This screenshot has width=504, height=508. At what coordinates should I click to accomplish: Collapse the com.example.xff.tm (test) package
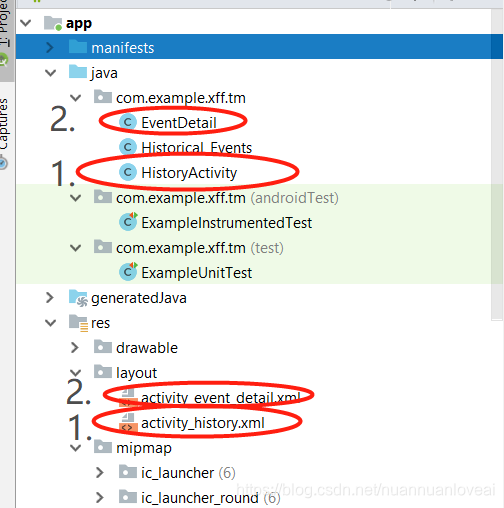tap(76, 248)
